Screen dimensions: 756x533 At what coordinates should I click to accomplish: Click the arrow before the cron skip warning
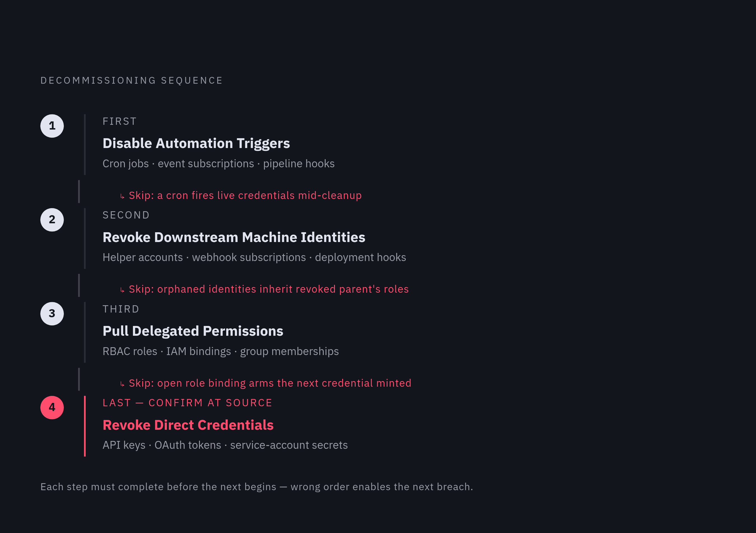click(x=122, y=196)
